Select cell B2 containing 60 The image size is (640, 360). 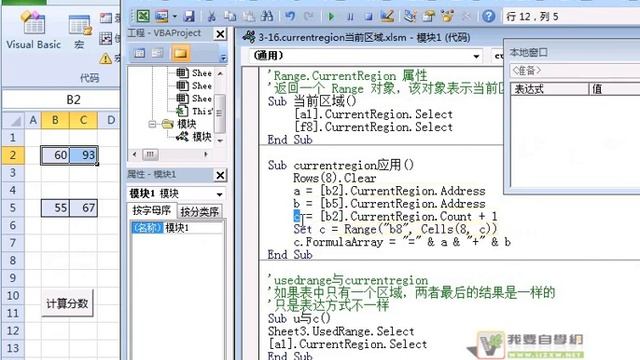tap(55, 155)
